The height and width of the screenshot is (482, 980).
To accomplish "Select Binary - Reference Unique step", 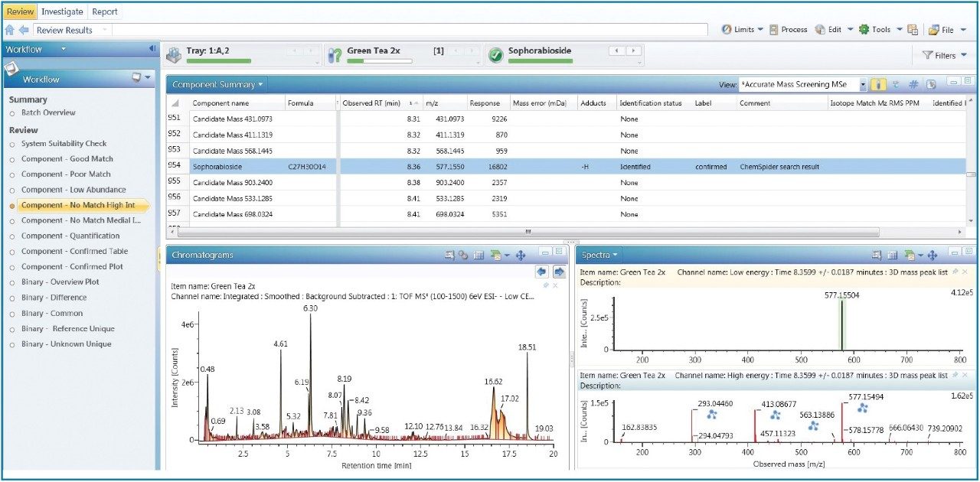I will point(68,328).
